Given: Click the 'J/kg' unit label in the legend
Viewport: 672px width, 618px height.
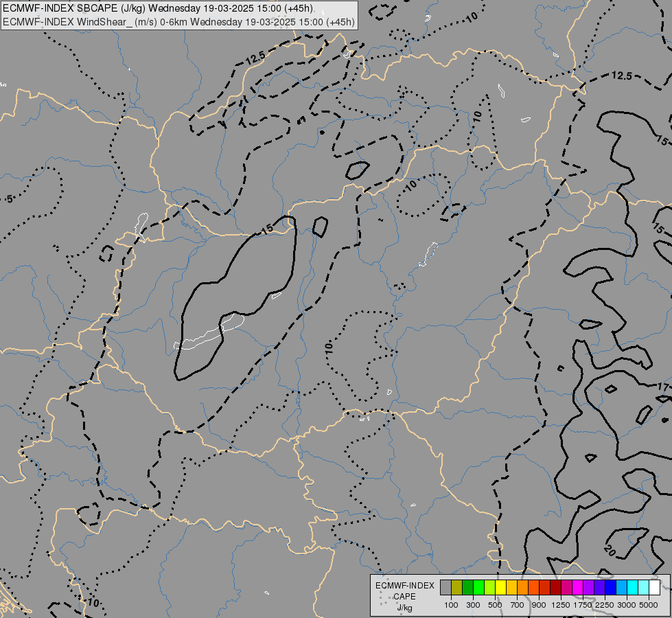Looking at the screenshot, I should point(404,608).
